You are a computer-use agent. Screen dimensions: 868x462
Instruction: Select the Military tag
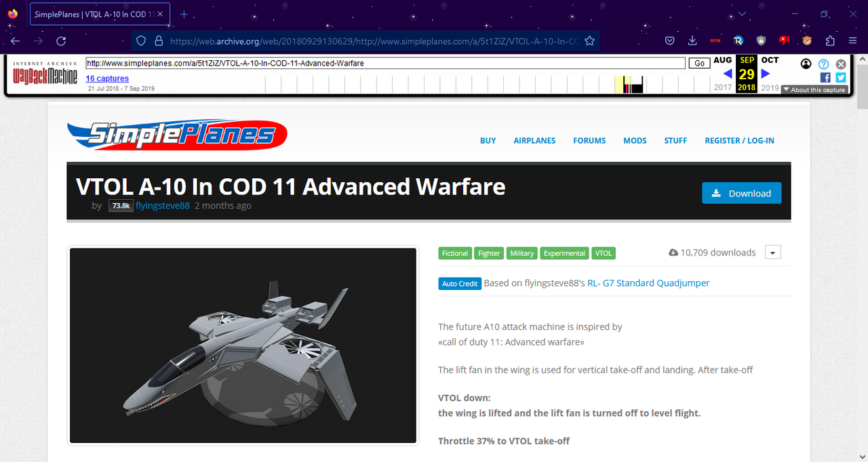(x=522, y=253)
